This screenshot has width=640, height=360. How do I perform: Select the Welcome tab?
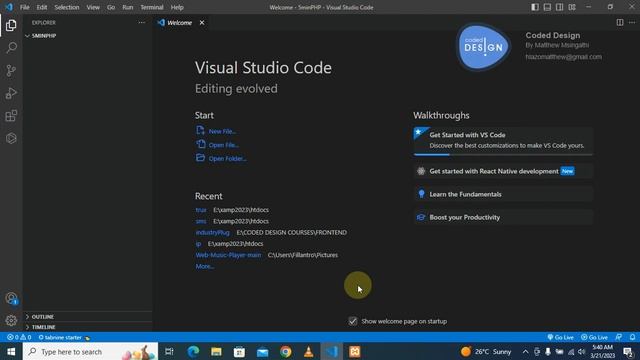point(180,22)
